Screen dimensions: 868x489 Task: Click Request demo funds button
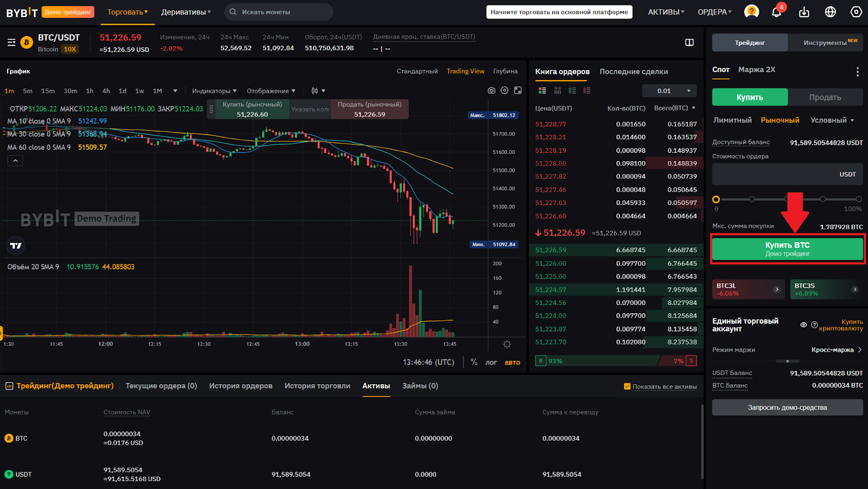(x=787, y=408)
